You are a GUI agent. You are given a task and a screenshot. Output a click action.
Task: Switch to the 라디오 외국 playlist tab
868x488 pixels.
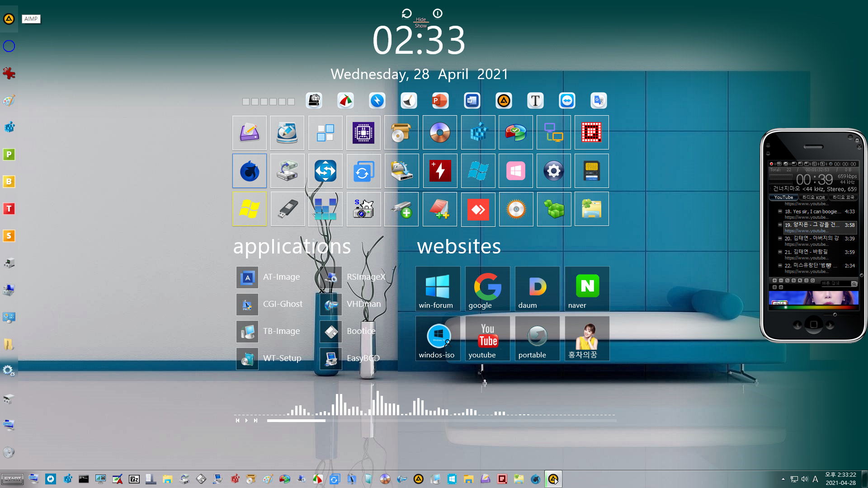click(x=844, y=197)
